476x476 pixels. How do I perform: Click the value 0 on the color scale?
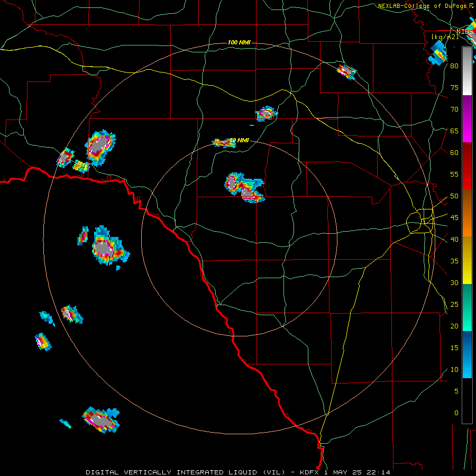tap(456, 413)
